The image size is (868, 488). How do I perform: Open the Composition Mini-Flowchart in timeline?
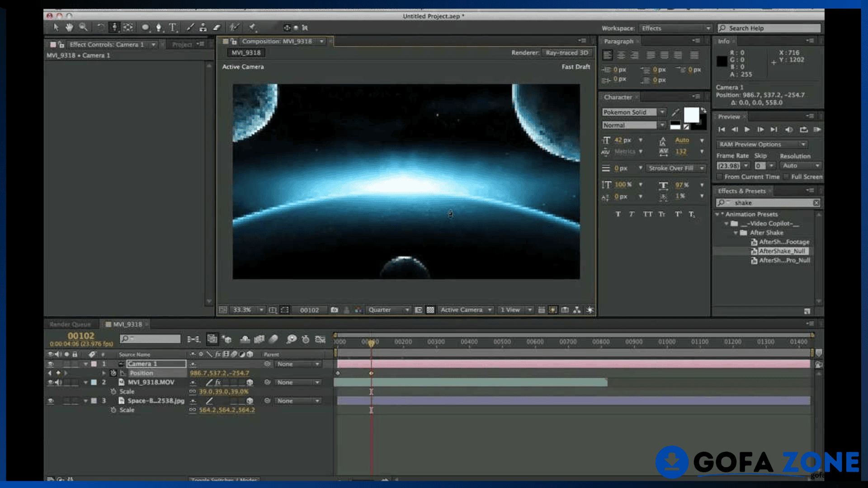193,339
